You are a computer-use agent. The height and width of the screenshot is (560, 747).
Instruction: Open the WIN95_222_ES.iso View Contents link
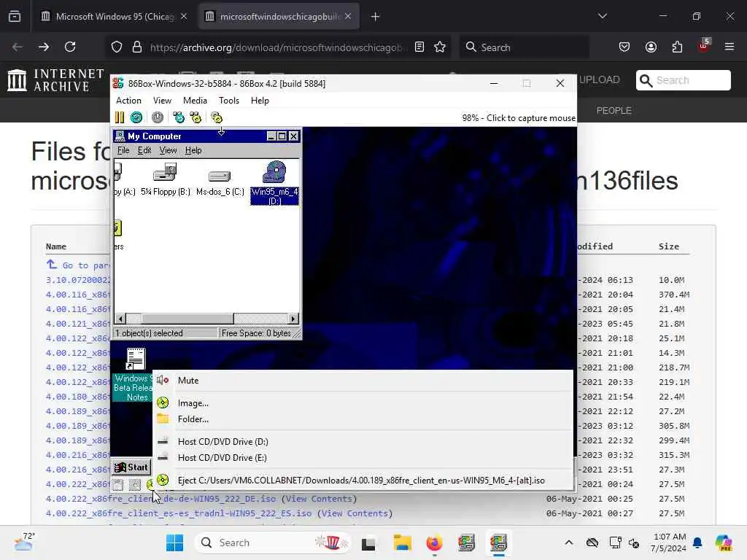pos(355,513)
